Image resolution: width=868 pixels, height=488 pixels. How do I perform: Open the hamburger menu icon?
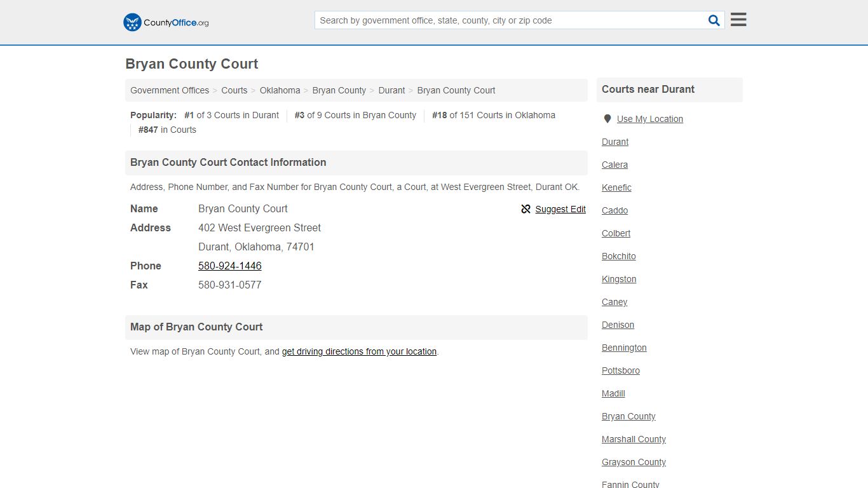738,20
